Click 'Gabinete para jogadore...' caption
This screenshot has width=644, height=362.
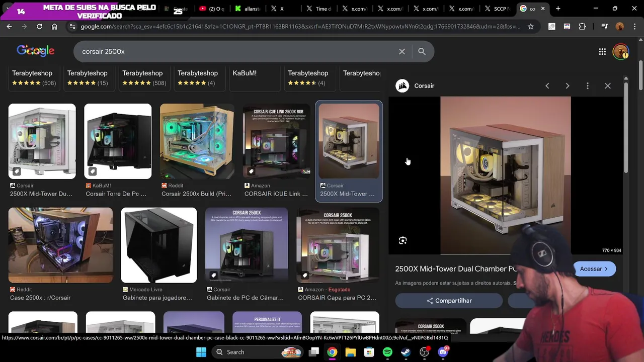[157, 298]
